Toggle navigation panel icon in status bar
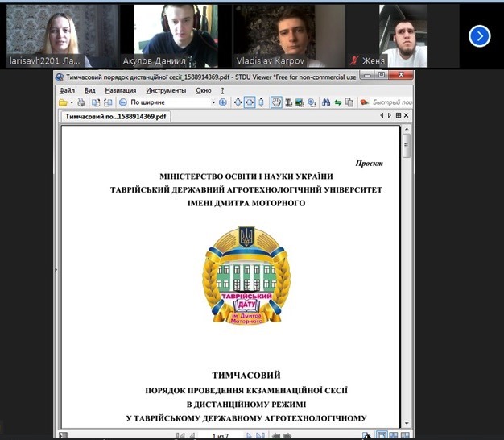504x440 pixels. (x=64, y=435)
